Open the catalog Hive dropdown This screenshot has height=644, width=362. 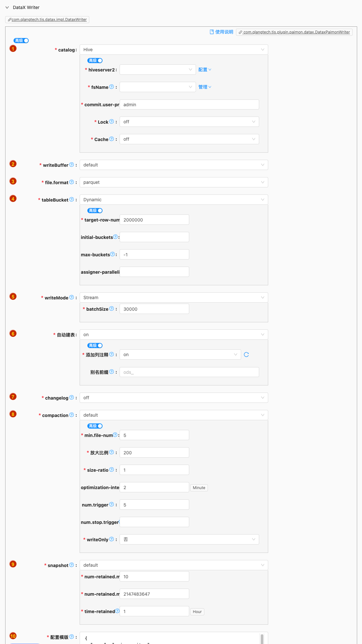[x=173, y=50]
